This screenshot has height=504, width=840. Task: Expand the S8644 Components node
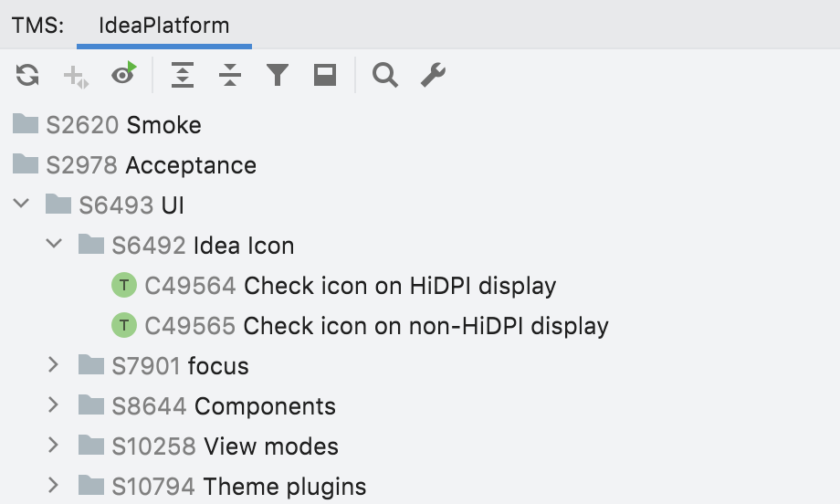53,404
